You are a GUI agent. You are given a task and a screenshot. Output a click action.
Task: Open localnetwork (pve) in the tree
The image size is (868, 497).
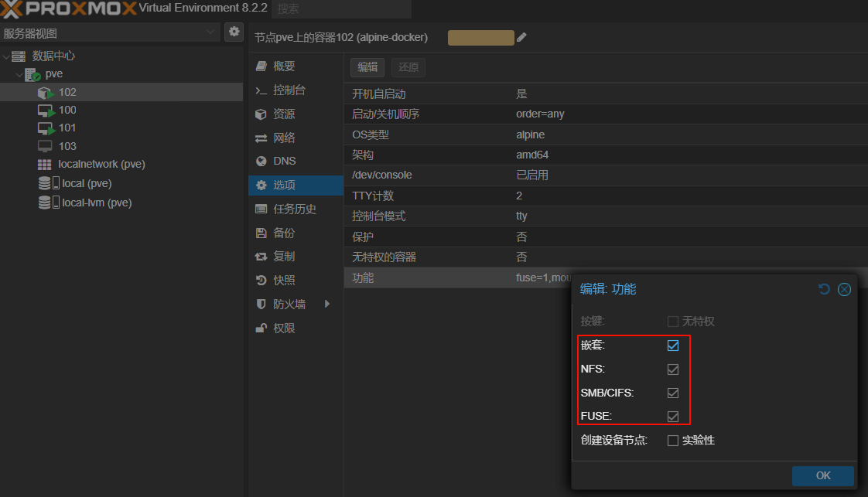[x=101, y=164]
